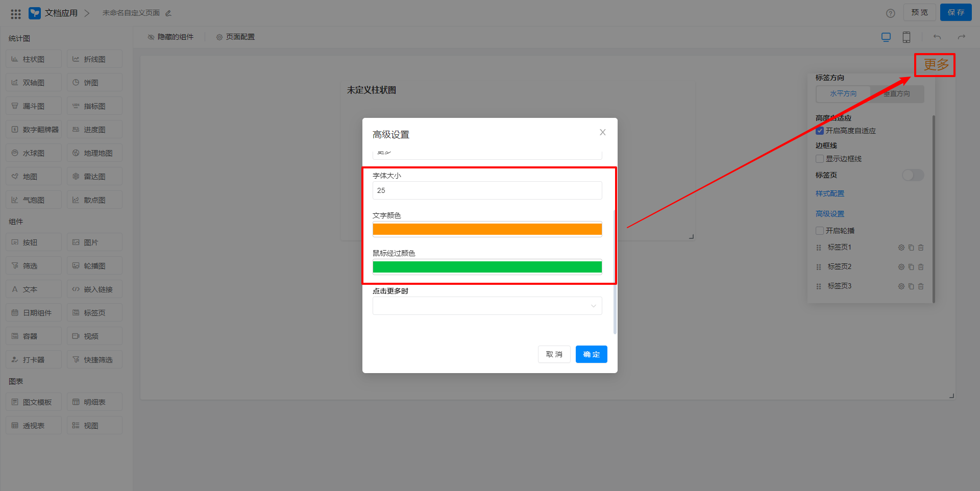Select desktop monitor view icon

tap(886, 37)
